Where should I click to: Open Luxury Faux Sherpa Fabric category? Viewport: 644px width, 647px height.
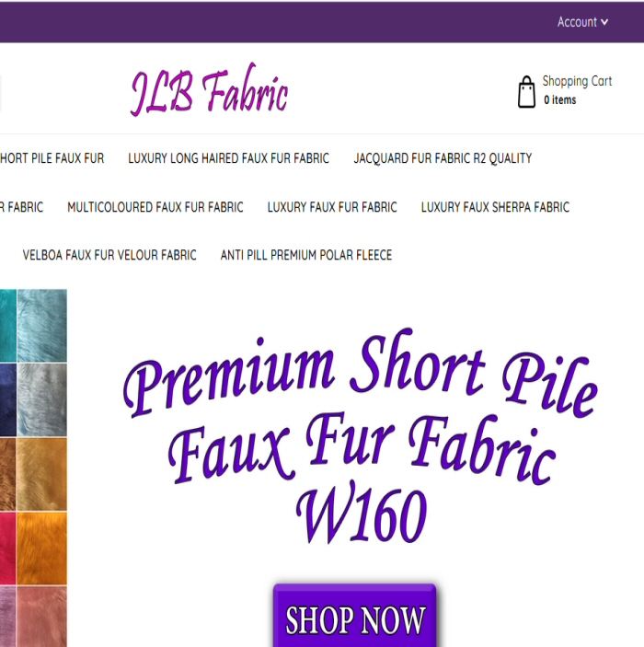[495, 207]
